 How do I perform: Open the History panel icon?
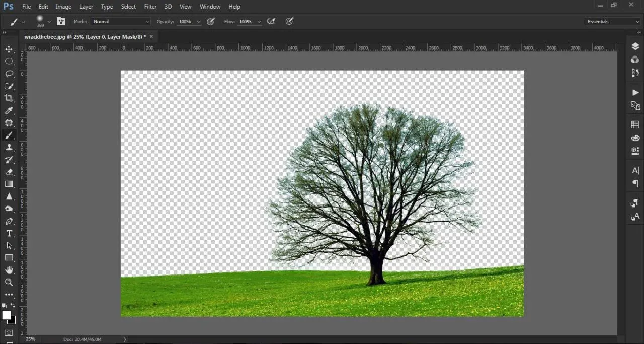pos(635,73)
